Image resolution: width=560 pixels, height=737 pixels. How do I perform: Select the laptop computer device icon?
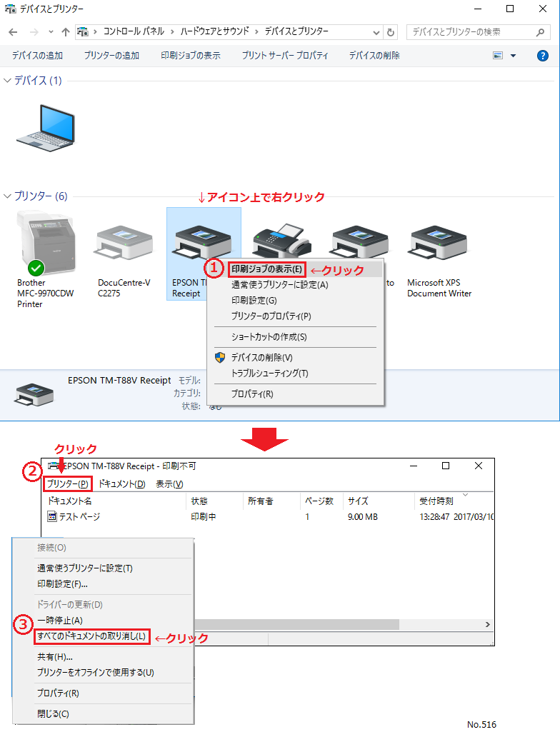click(46, 127)
